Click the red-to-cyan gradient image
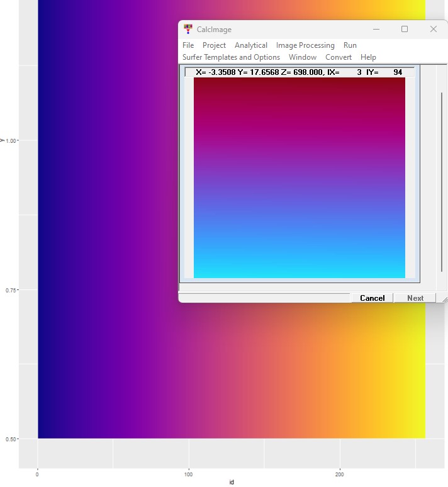Viewport: 448px width, 487px height. click(x=300, y=177)
